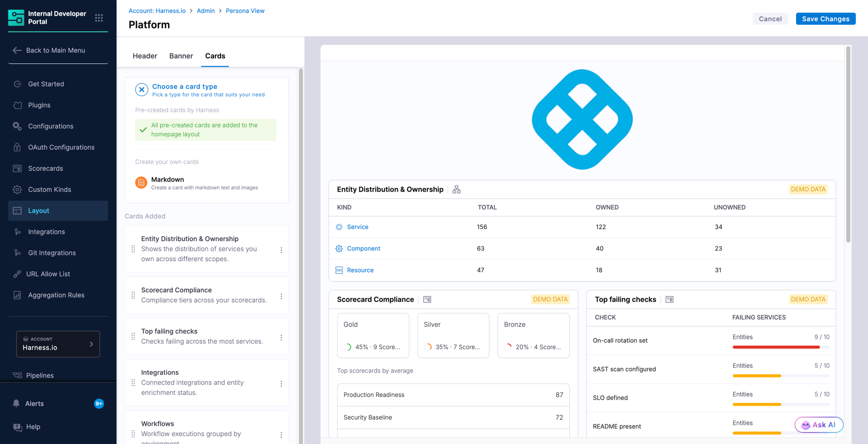The height and width of the screenshot is (444, 868).
Task: Click the Resource stack icon
Action: click(339, 270)
